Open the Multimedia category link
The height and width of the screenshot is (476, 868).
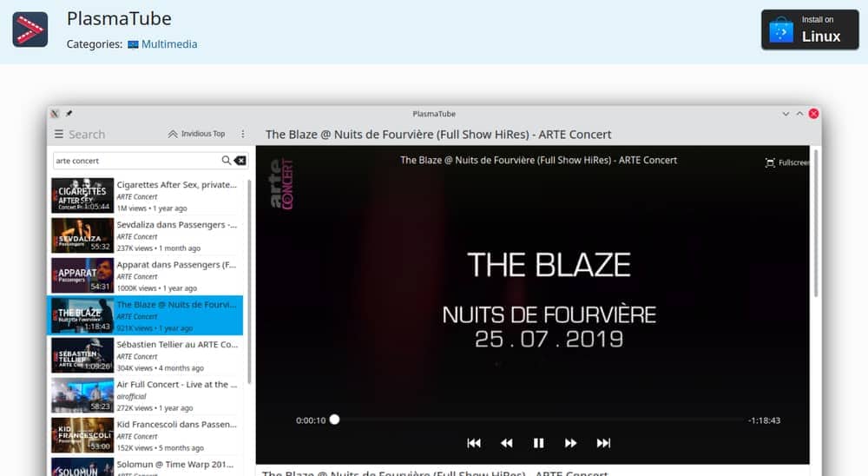coord(169,44)
